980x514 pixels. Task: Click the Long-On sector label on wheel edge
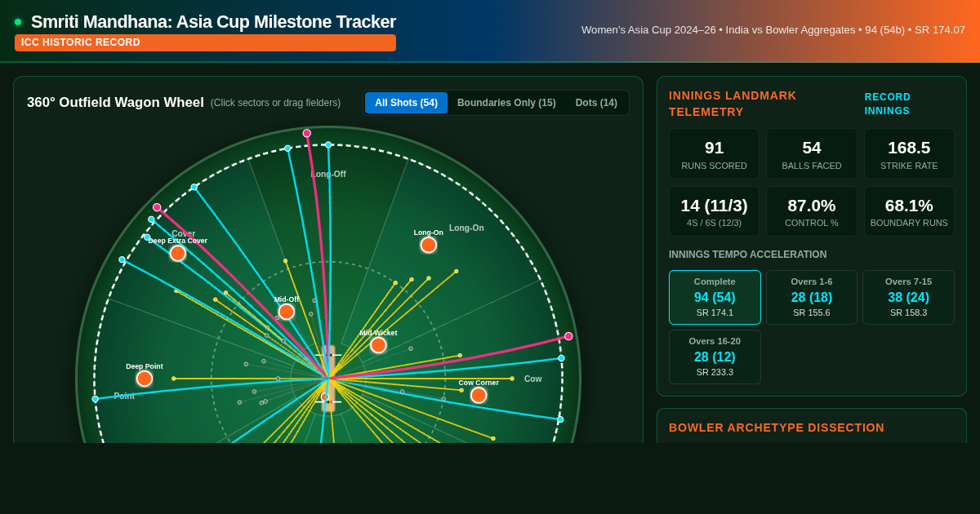point(466,228)
